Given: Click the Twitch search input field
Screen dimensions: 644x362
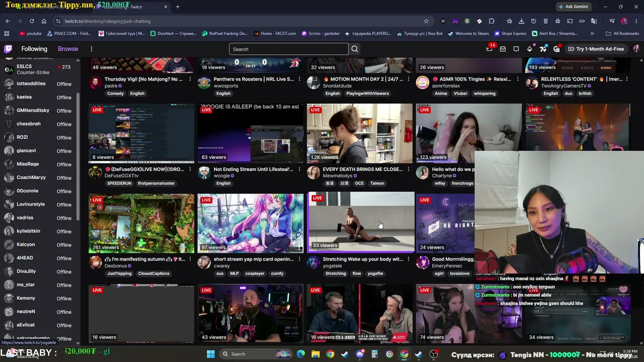Looking at the screenshot, I should pos(288,49).
